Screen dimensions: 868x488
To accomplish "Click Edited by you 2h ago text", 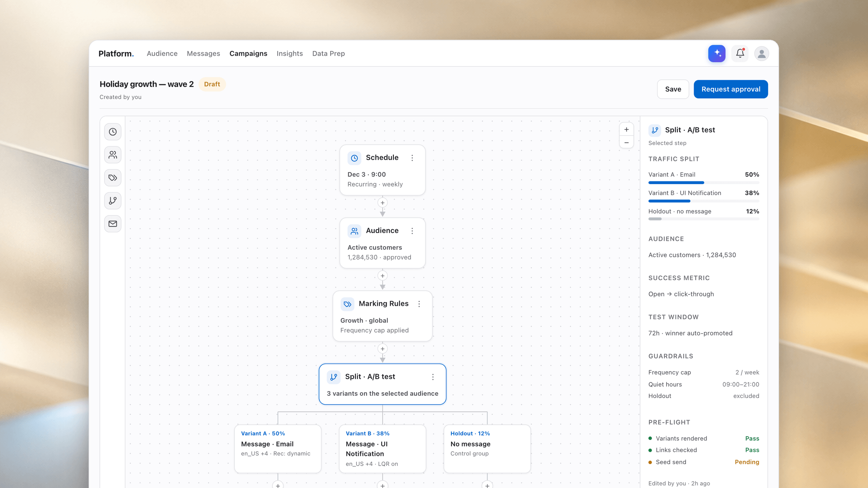I will pos(679,483).
